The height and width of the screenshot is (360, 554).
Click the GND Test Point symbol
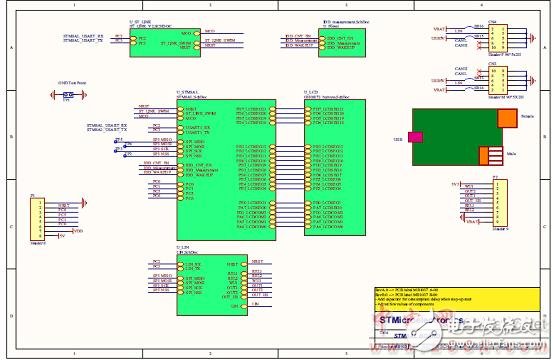pyautogui.click(x=69, y=95)
